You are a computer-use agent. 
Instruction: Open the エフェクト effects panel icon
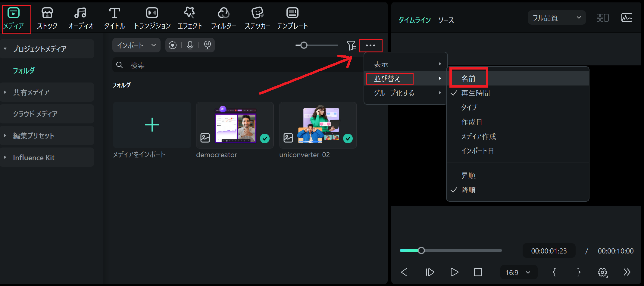point(189,13)
